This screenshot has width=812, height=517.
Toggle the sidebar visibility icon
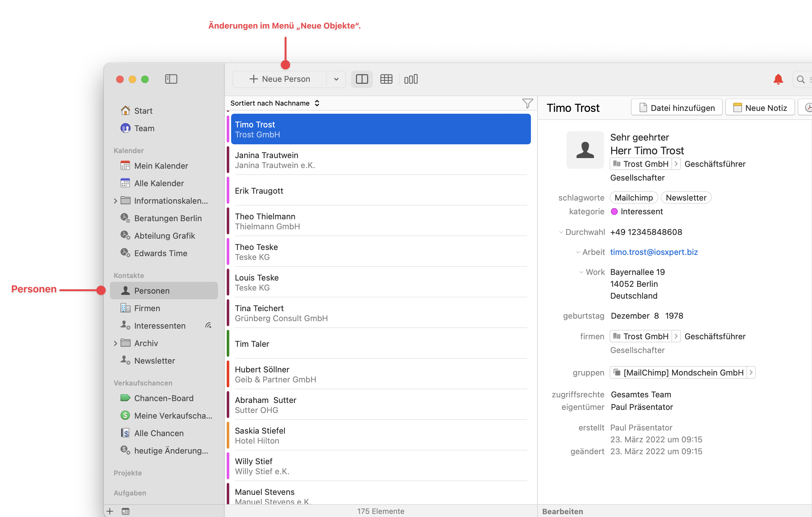coord(171,79)
